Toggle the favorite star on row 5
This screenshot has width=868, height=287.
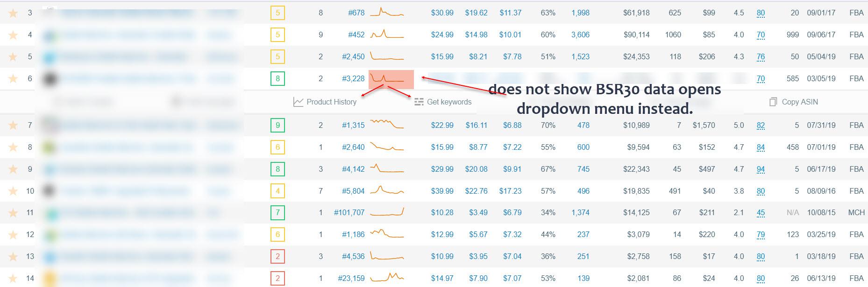coord(13,57)
